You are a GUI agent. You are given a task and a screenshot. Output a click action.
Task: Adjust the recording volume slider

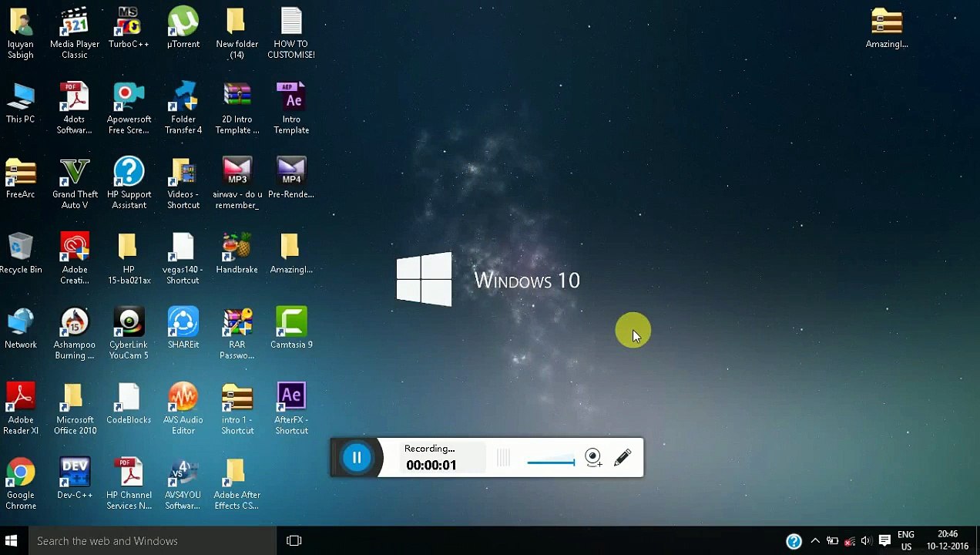coord(551,462)
